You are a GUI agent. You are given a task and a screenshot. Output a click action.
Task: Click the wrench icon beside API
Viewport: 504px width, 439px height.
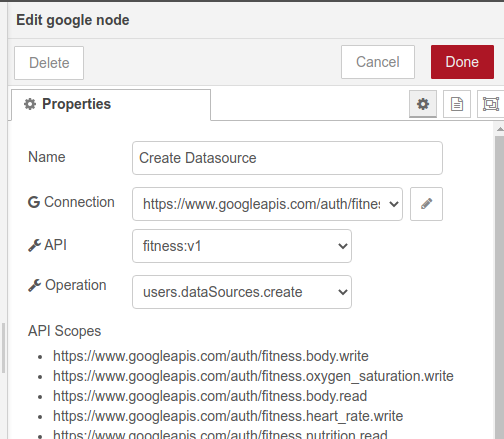coord(34,245)
